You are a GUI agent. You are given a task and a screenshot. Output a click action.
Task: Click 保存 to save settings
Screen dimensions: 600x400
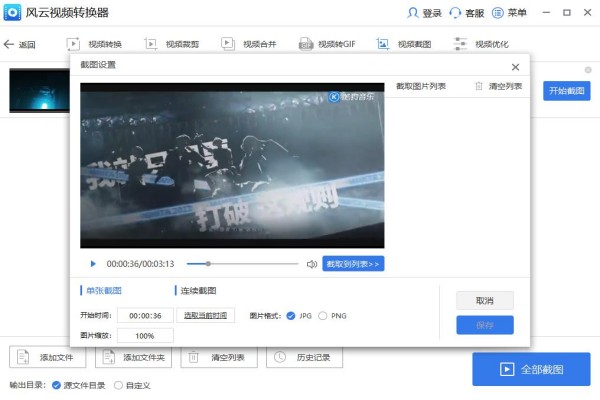pos(485,325)
